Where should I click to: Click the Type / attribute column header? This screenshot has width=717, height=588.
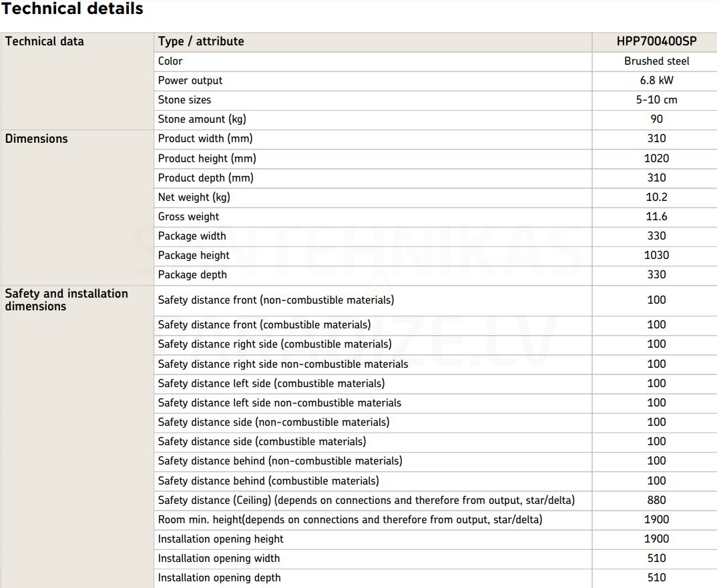pyautogui.click(x=201, y=41)
